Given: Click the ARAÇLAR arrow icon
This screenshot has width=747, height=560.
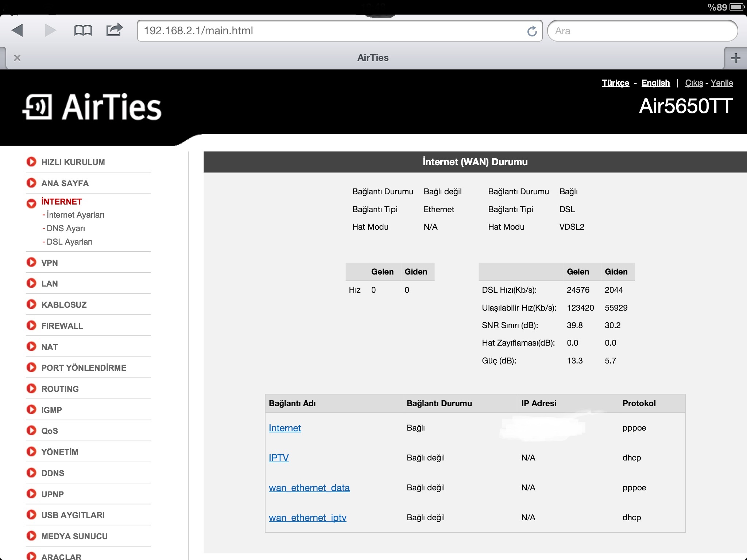Looking at the screenshot, I should click(31, 556).
